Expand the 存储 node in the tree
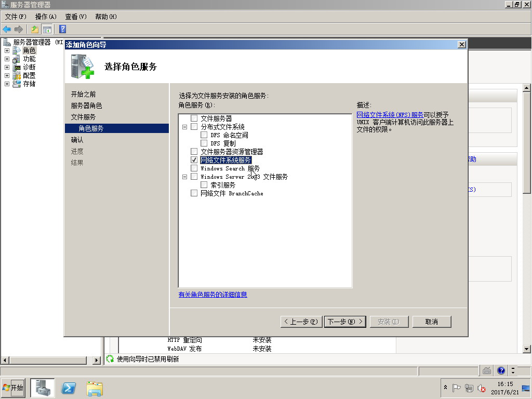532x399 pixels. (7, 84)
